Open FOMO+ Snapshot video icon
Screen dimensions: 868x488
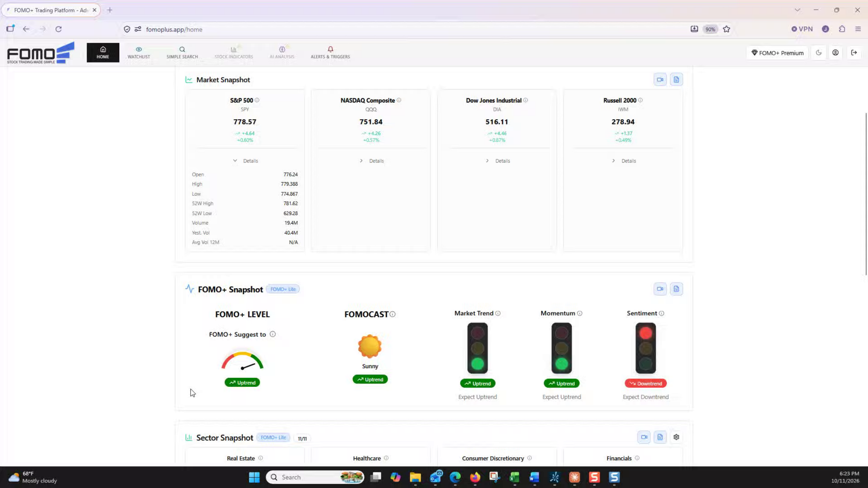[660, 289]
